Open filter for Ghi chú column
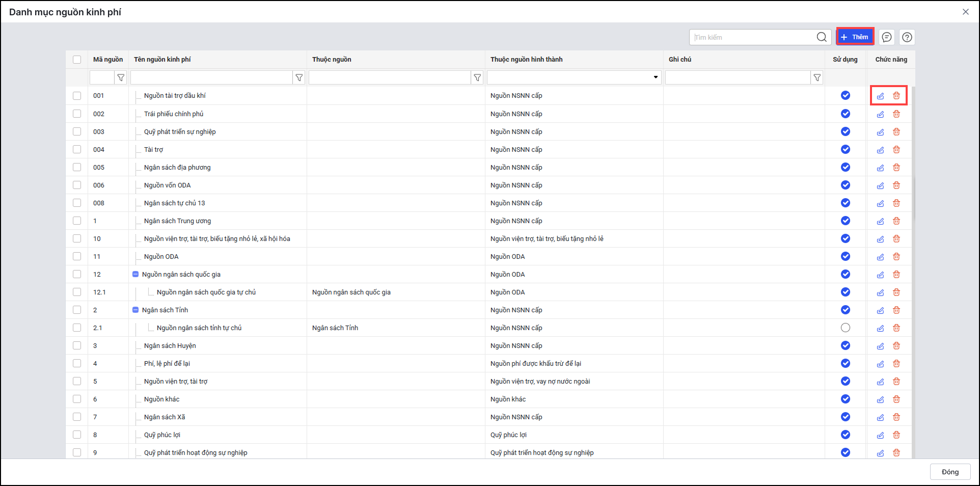The height and width of the screenshot is (486, 980). pyautogui.click(x=817, y=77)
